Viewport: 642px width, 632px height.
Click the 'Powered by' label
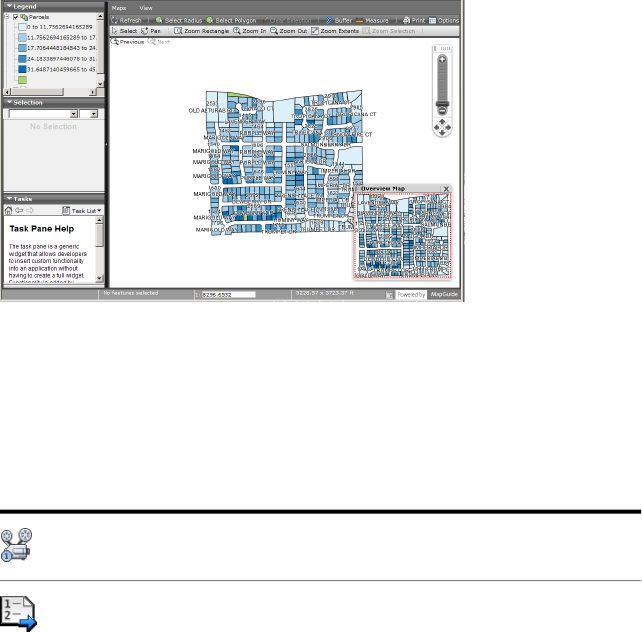(411, 294)
